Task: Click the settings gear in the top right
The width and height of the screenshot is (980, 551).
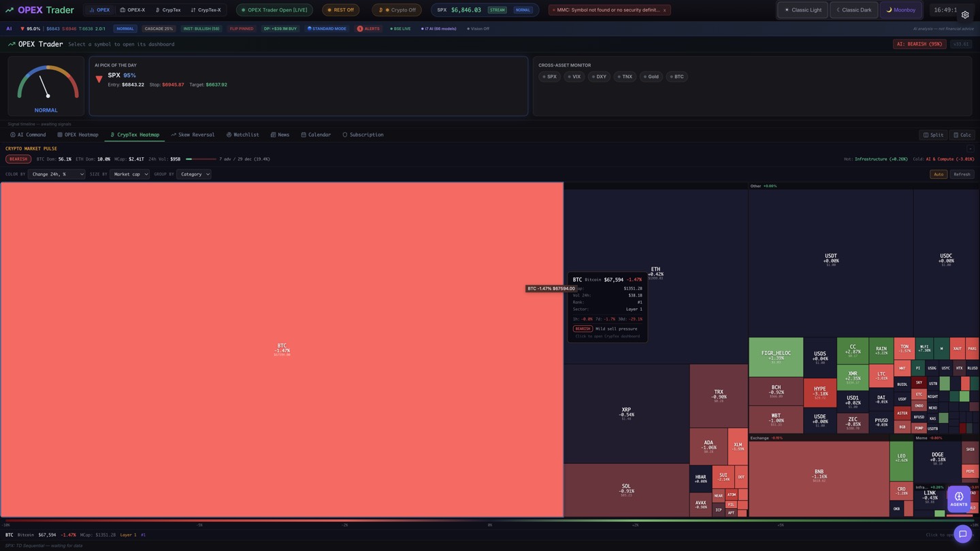Action: (x=964, y=14)
